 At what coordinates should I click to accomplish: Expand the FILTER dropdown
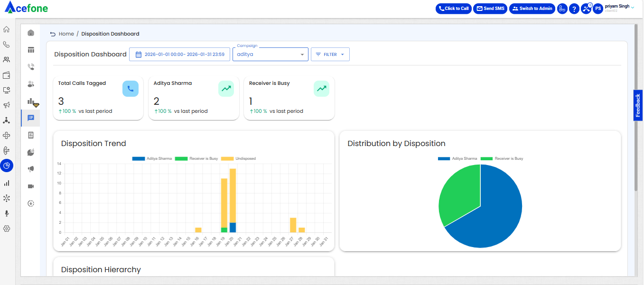point(330,55)
